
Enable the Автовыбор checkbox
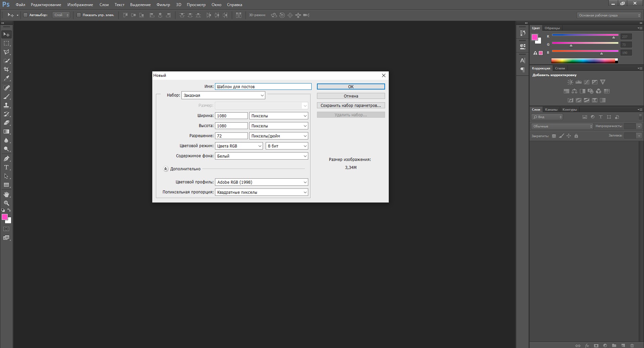click(25, 15)
